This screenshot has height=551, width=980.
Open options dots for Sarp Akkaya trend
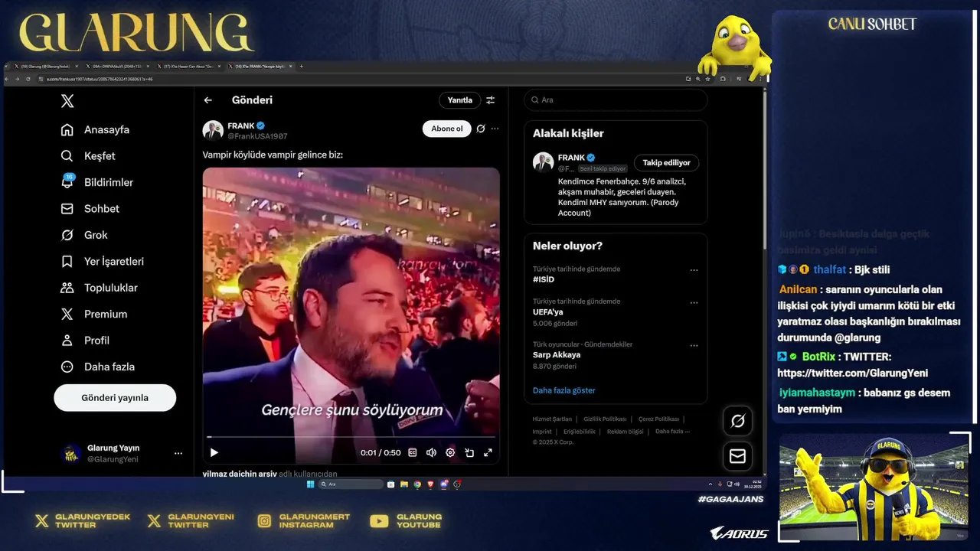pos(694,345)
